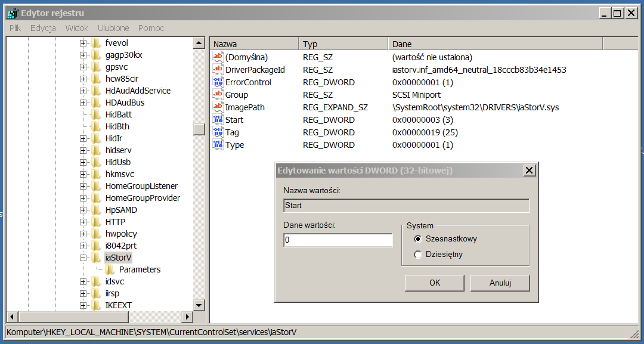Click the Dane wartości input field
Screen dimensions: 644x344
pos(338,240)
